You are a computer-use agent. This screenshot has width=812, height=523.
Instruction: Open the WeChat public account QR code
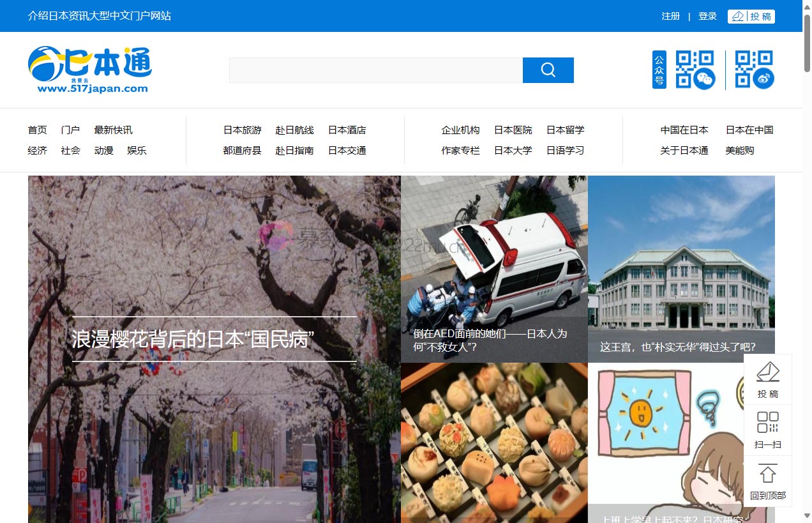(x=695, y=70)
